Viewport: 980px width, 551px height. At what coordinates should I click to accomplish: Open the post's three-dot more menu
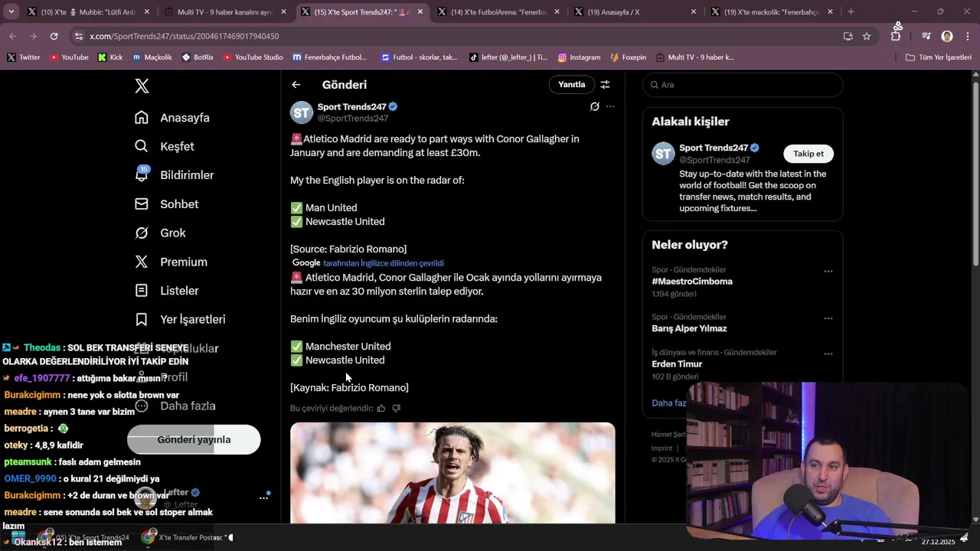[x=610, y=106]
